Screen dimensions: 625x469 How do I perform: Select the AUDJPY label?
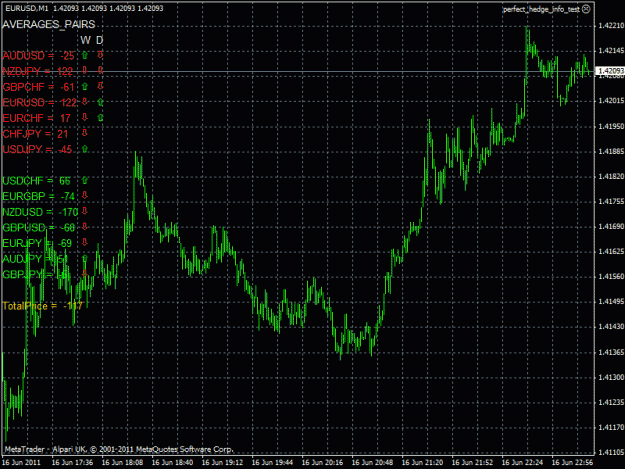pyautogui.click(x=35, y=259)
